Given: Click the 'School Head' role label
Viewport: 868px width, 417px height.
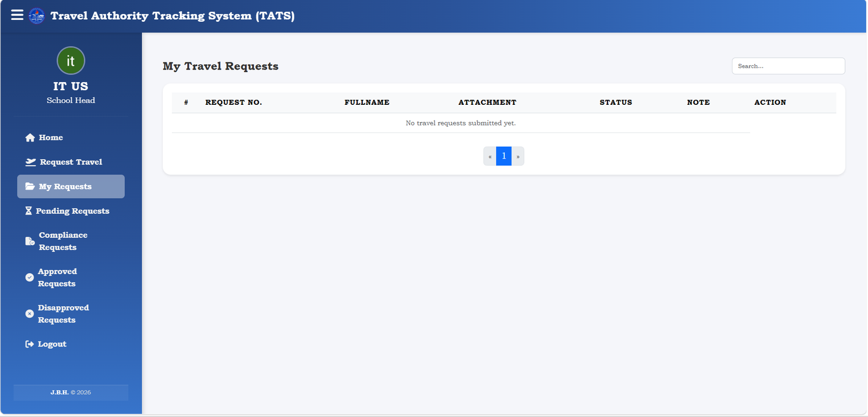Looking at the screenshot, I should click(71, 100).
